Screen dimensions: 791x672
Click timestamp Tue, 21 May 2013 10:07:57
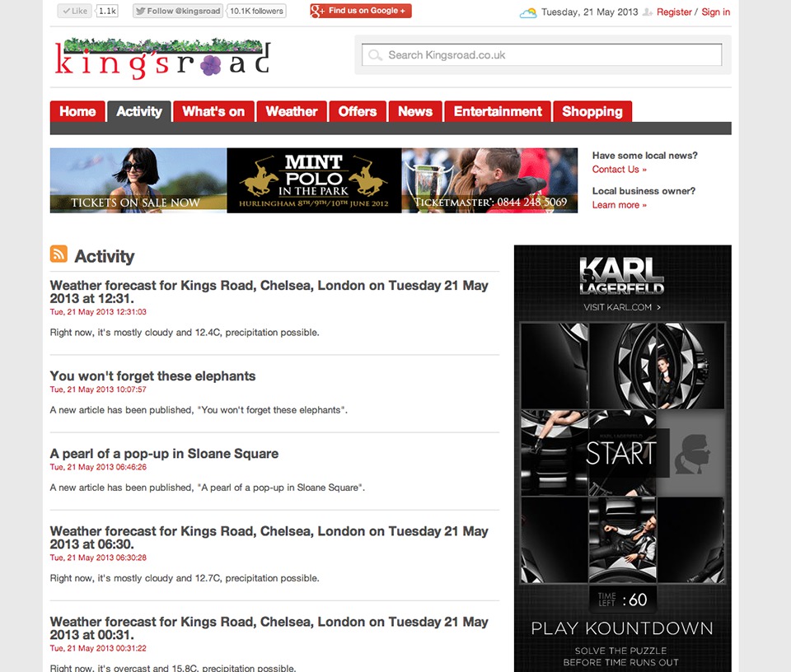click(98, 390)
